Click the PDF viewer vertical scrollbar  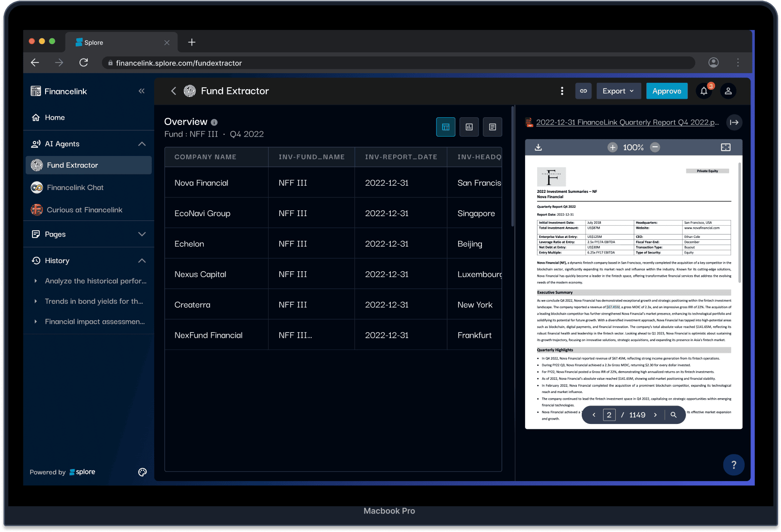pyautogui.click(x=739, y=223)
